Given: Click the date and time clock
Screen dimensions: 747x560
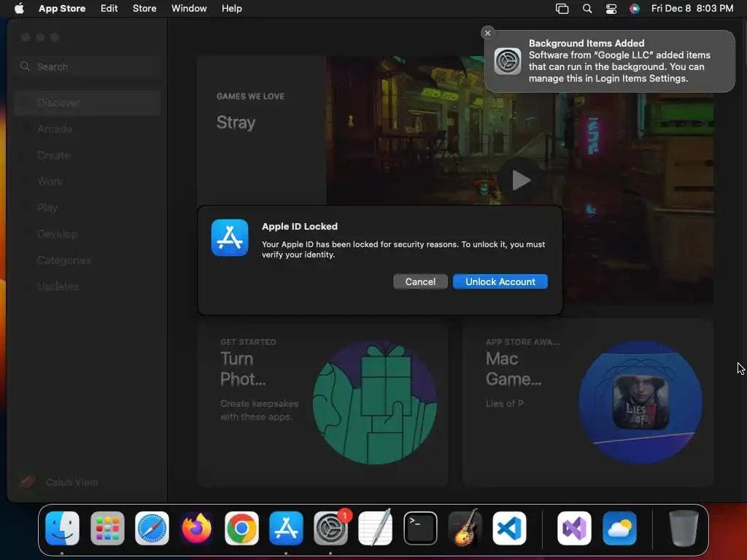Looking at the screenshot, I should (x=692, y=8).
